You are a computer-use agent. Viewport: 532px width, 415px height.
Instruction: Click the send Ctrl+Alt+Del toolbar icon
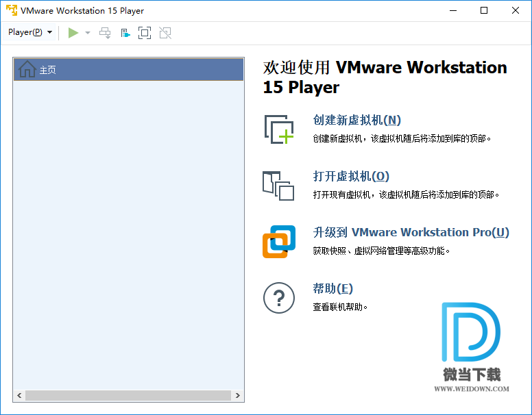click(x=105, y=33)
